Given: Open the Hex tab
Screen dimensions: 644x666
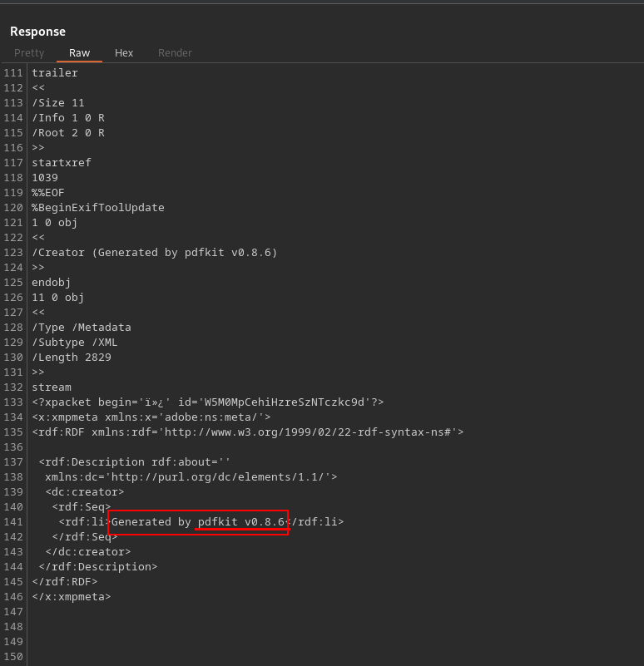Looking at the screenshot, I should (124, 53).
